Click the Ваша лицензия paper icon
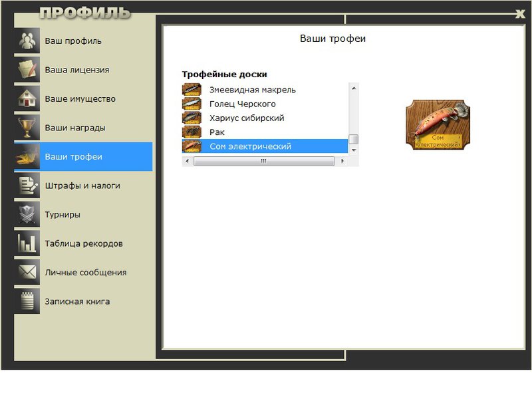Image resolution: width=532 pixels, height=395 pixels. [x=27, y=70]
